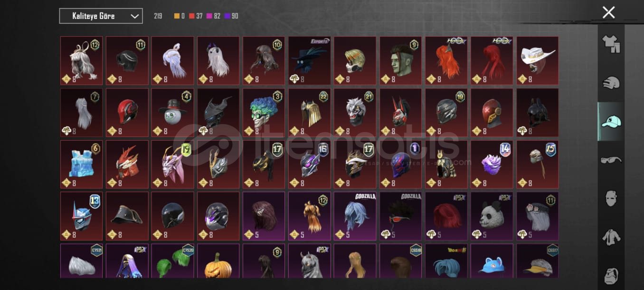This screenshot has width=644, height=290.
Task: Pick the Halloween pumpkin head item
Action: click(218, 261)
